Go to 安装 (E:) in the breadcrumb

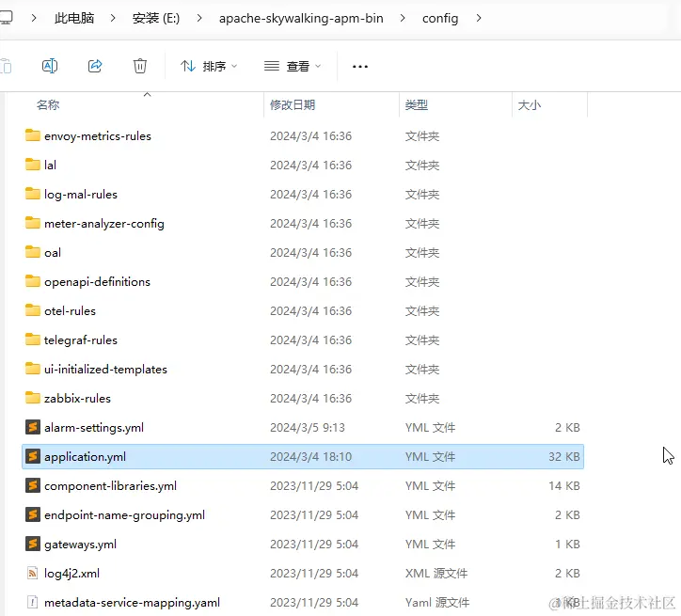(x=156, y=18)
